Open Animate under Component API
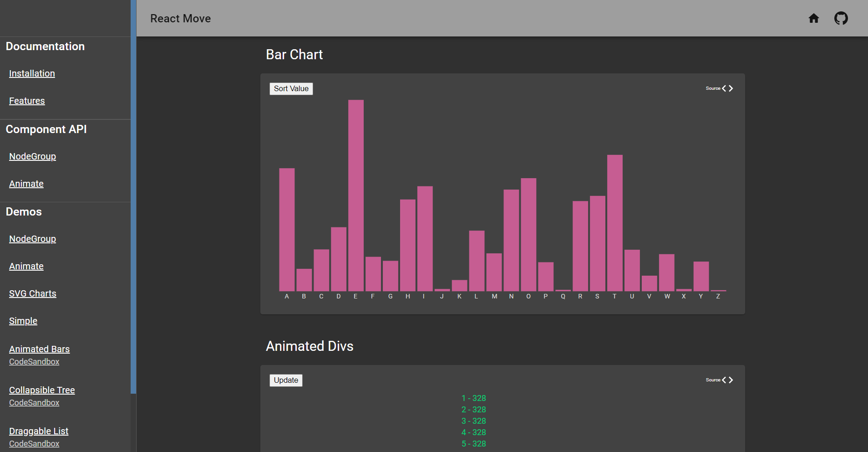Viewport: 868px width, 452px height. [26, 184]
